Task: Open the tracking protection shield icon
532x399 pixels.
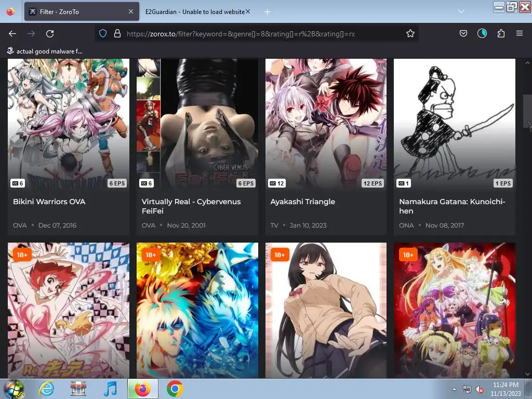Action: click(103, 33)
